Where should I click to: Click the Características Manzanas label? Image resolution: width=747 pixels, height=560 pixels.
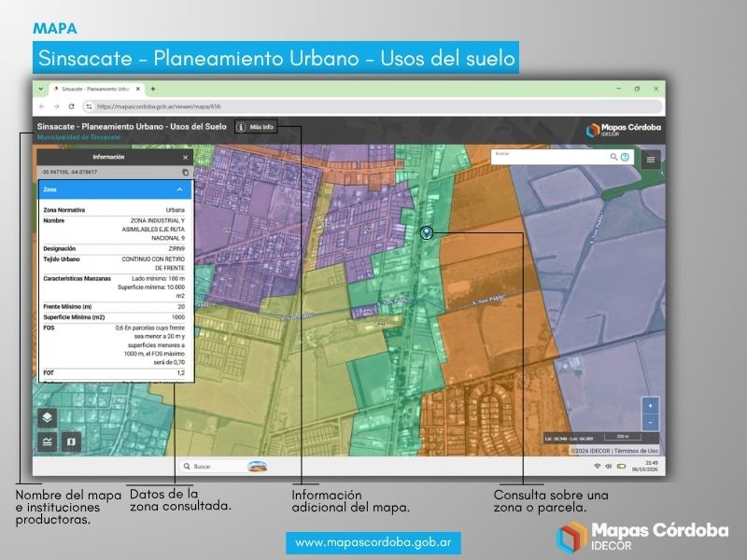click(x=77, y=278)
